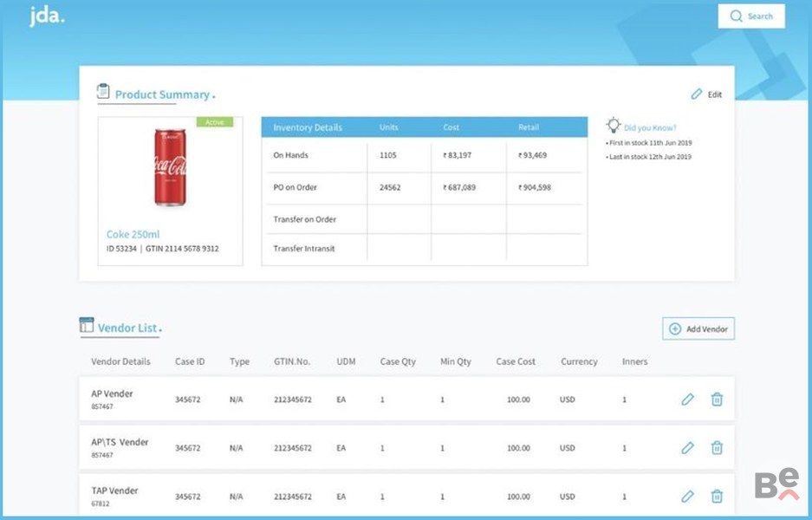Click vendor number 67812 under TAP Vender
This screenshot has width=812, height=520.
coord(101,504)
